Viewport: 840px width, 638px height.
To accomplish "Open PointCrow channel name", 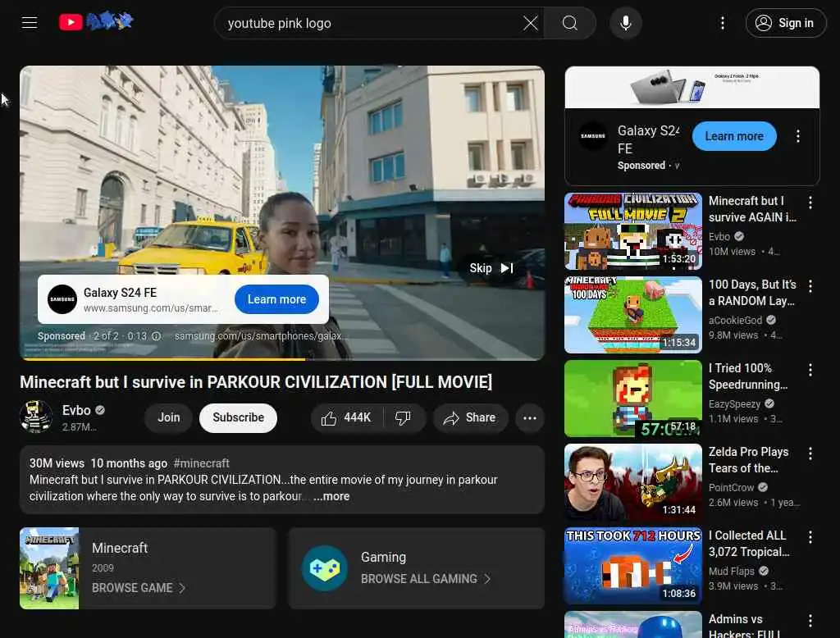I will click(731, 487).
